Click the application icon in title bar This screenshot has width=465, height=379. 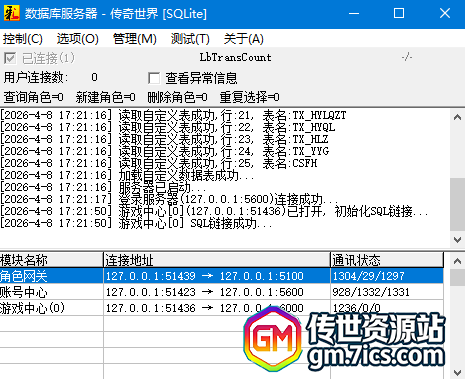[11, 14]
